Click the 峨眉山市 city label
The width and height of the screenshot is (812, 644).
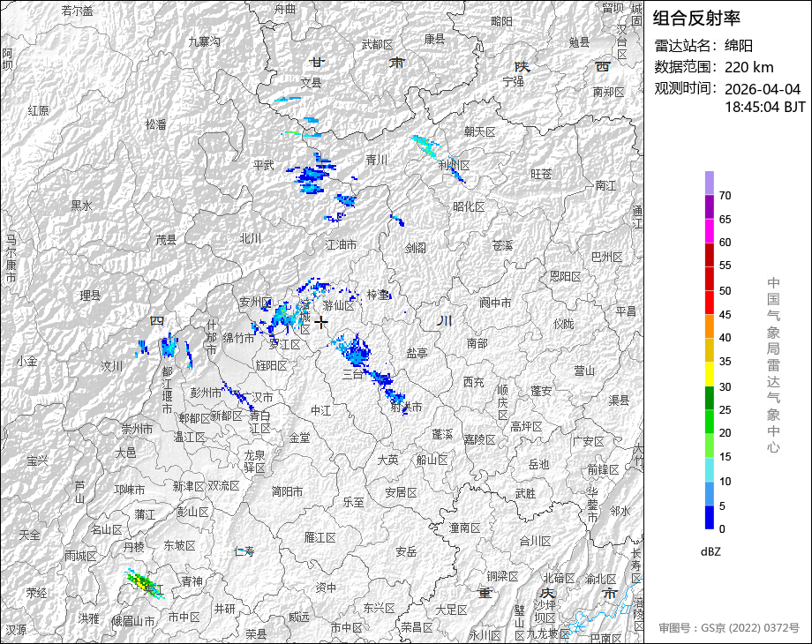coord(133,621)
